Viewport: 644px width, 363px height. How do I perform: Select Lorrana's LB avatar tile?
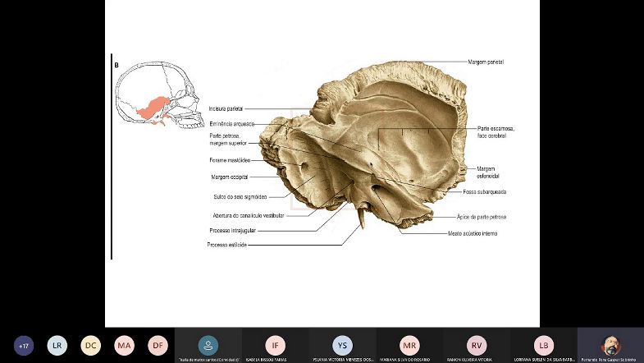point(543,345)
